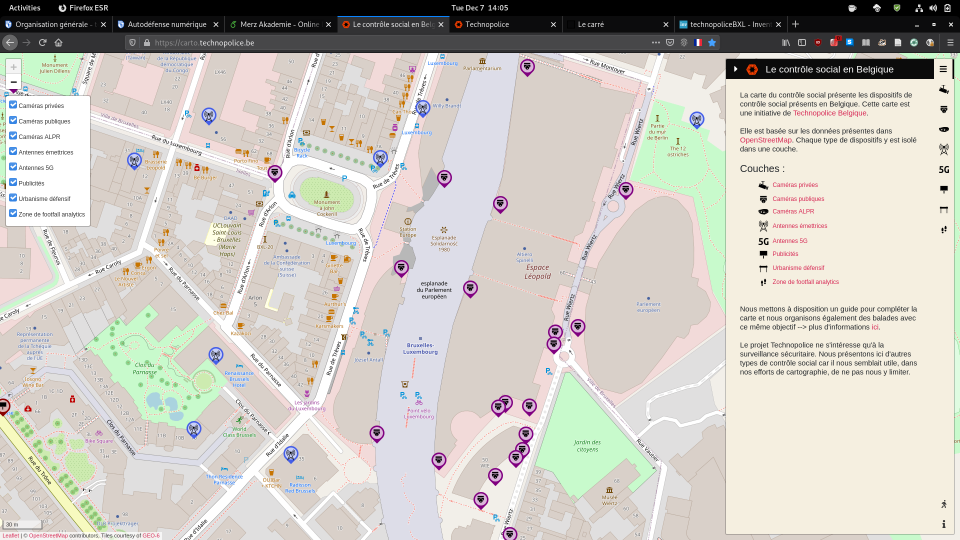Open the private cameras sidebar tab icon

pos(943,90)
